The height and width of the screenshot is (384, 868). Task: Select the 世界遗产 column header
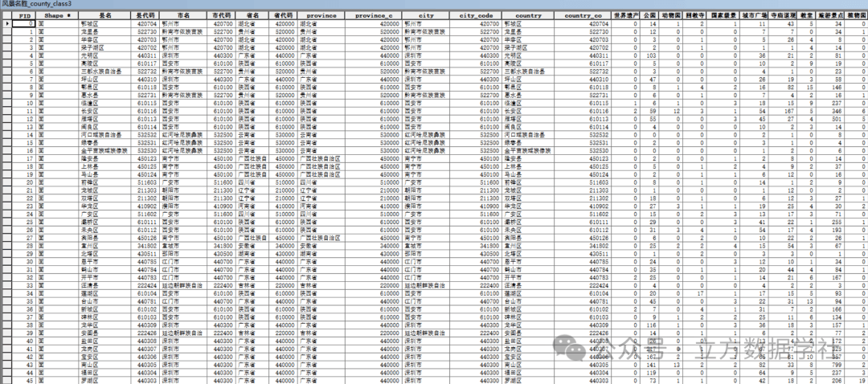tap(625, 15)
